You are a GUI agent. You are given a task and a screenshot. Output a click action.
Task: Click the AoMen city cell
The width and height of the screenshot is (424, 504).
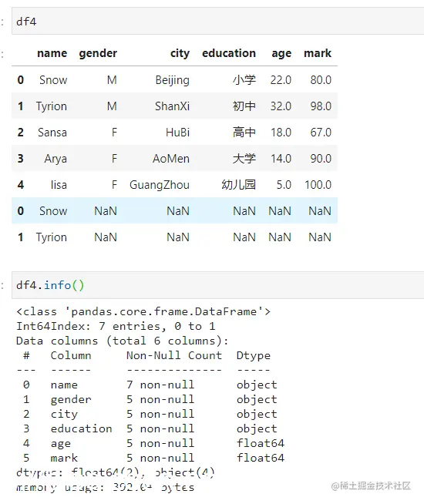171,159
